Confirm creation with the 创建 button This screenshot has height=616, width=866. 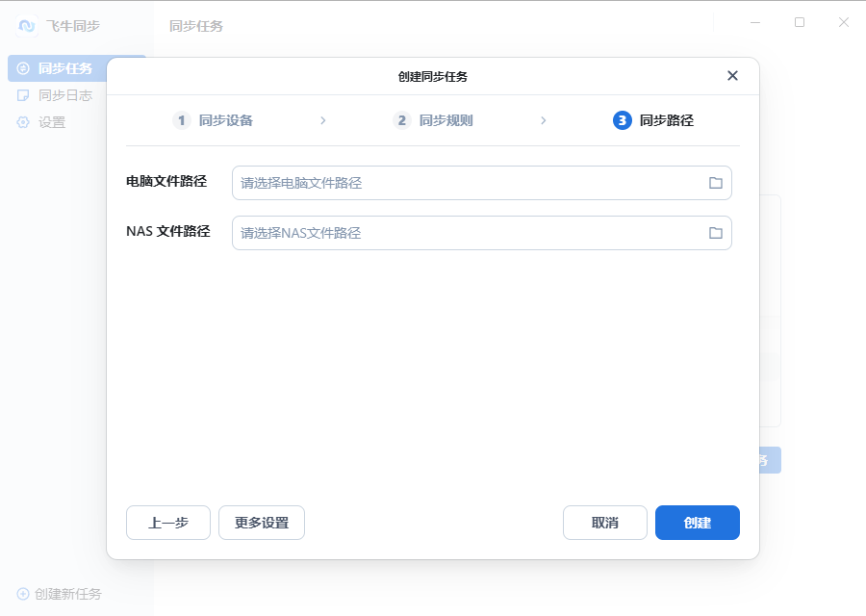[x=697, y=523]
